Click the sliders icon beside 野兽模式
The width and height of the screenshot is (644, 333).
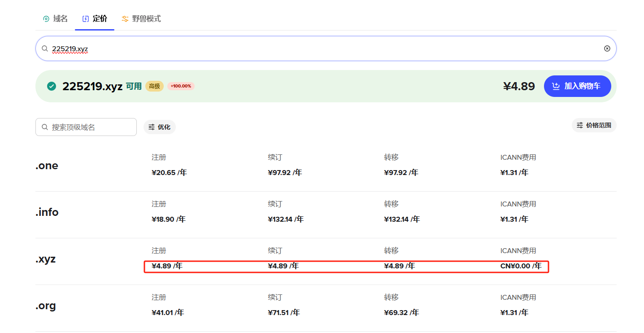tap(124, 18)
